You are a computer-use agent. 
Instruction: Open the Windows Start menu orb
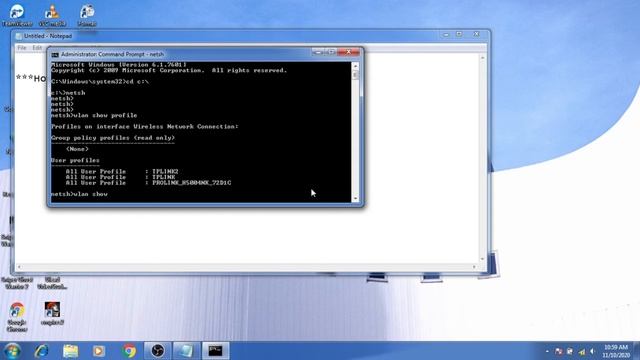point(12,351)
